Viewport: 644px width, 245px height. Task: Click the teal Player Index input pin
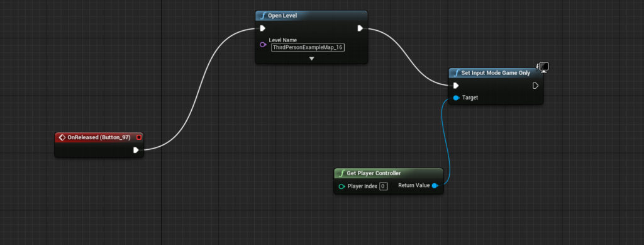click(341, 186)
